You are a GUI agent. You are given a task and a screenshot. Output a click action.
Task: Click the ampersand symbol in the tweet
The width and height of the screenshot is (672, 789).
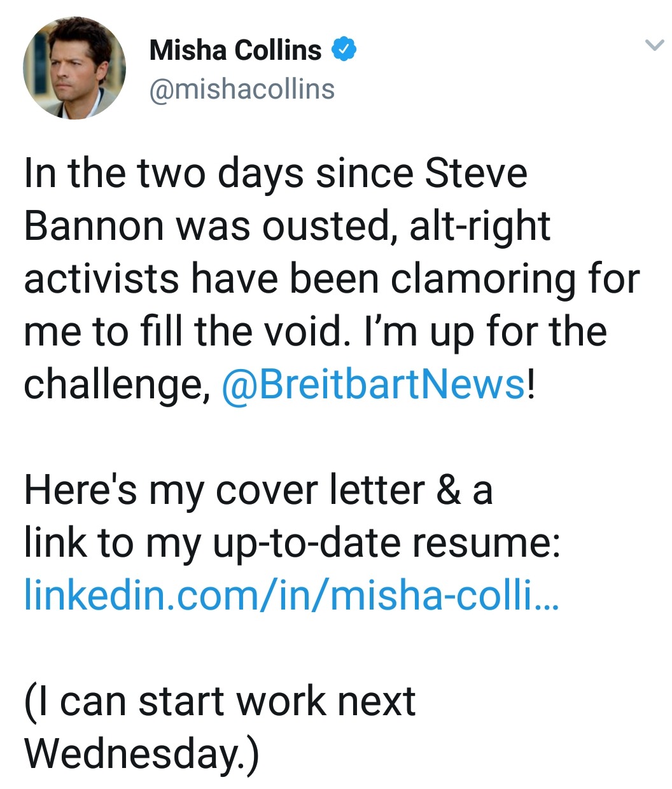449,490
